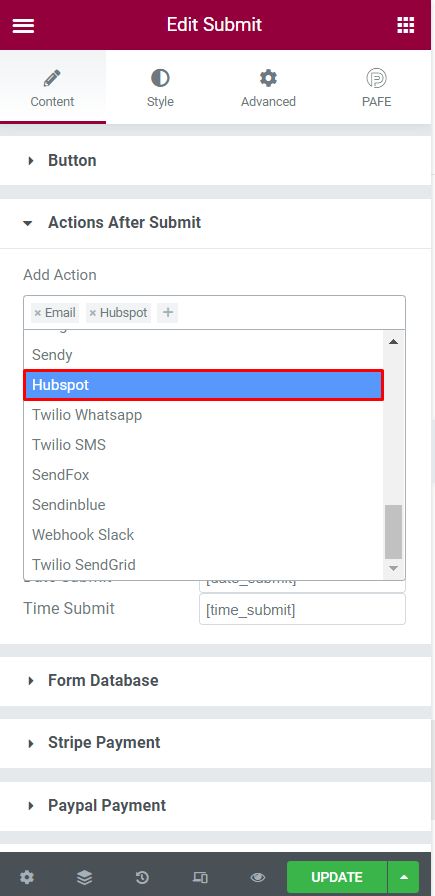
Task: Click the plus icon in Add Action
Action: tap(167, 313)
